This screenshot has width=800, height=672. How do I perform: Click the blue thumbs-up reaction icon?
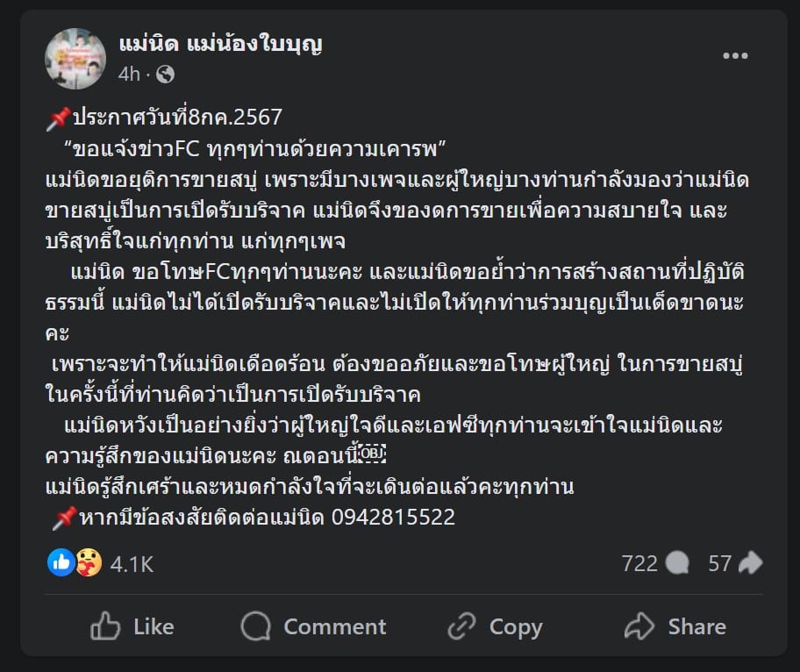(x=61, y=562)
